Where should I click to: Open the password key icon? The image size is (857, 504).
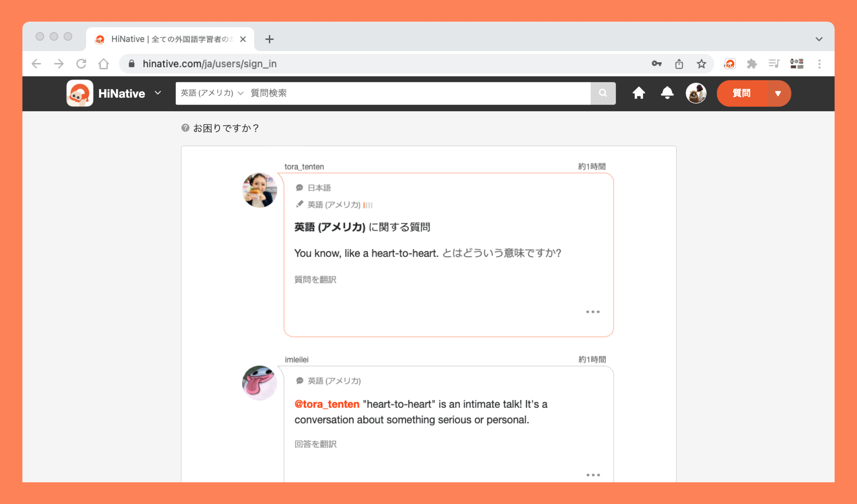point(656,64)
